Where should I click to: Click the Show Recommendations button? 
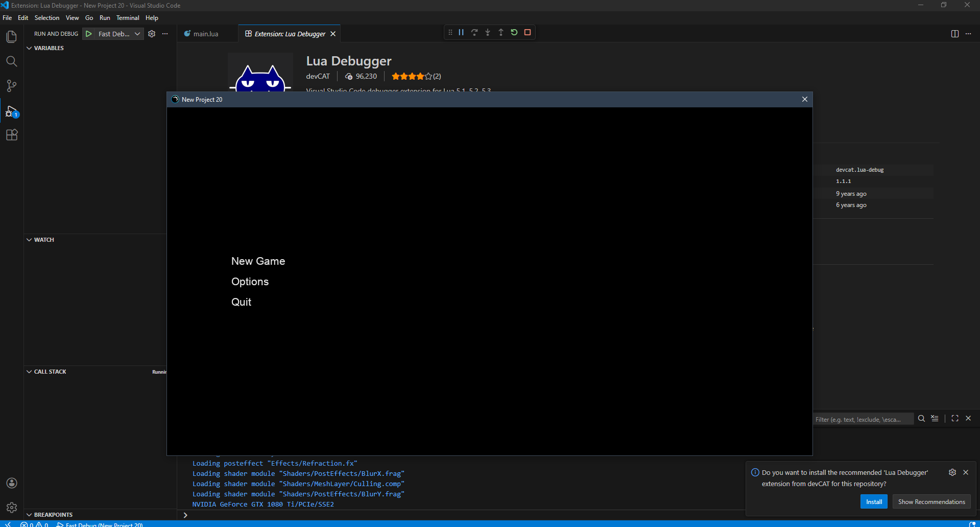(931, 502)
